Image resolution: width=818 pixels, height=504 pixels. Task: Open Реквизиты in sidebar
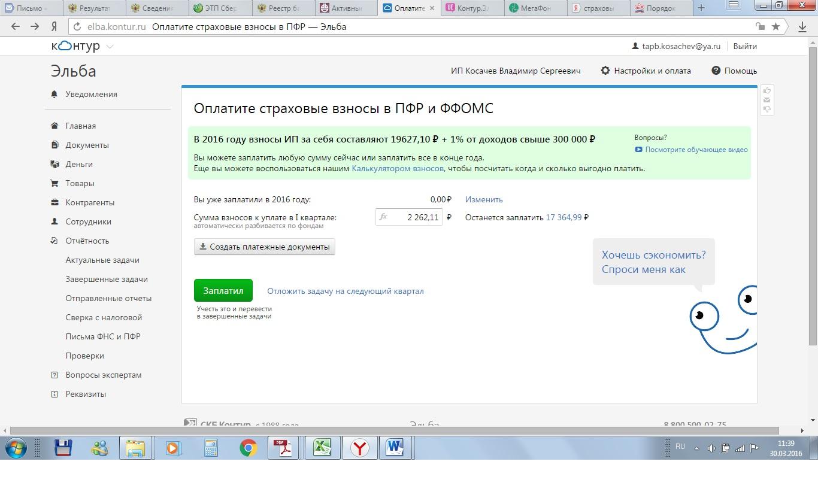click(x=78, y=394)
